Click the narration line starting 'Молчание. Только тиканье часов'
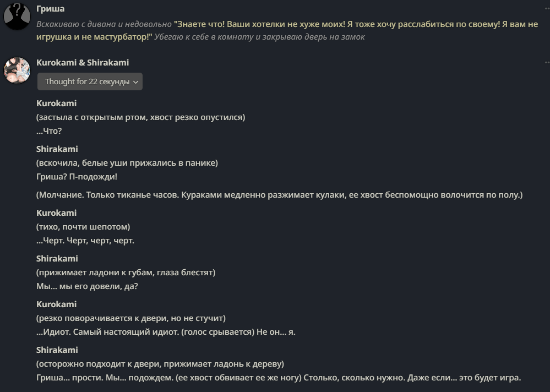The width and height of the screenshot is (550, 392). pyautogui.click(x=280, y=195)
